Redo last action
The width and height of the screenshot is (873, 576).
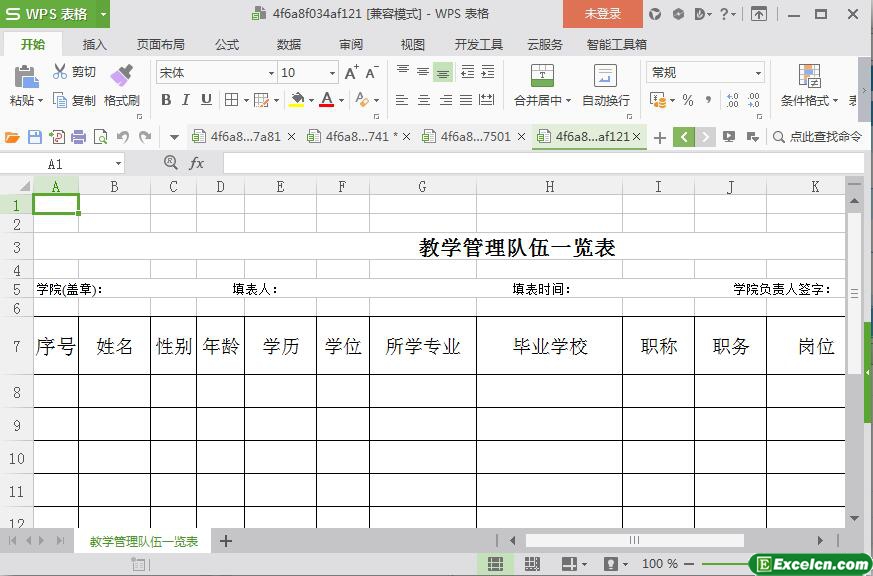tap(145, 137)
